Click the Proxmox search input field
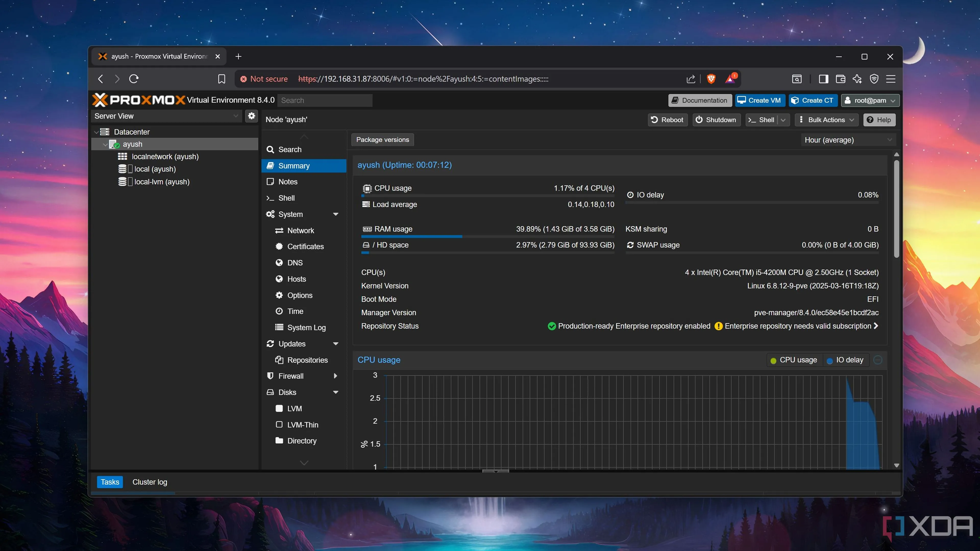The height and width of the screenshot is (551, 980). click(325, 101)
